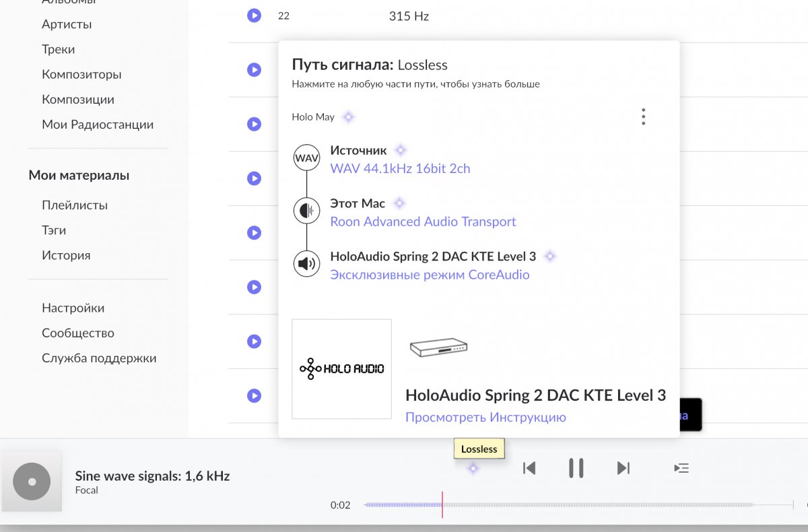Click the sparkle icon next to Holo May

click(348, 117)
